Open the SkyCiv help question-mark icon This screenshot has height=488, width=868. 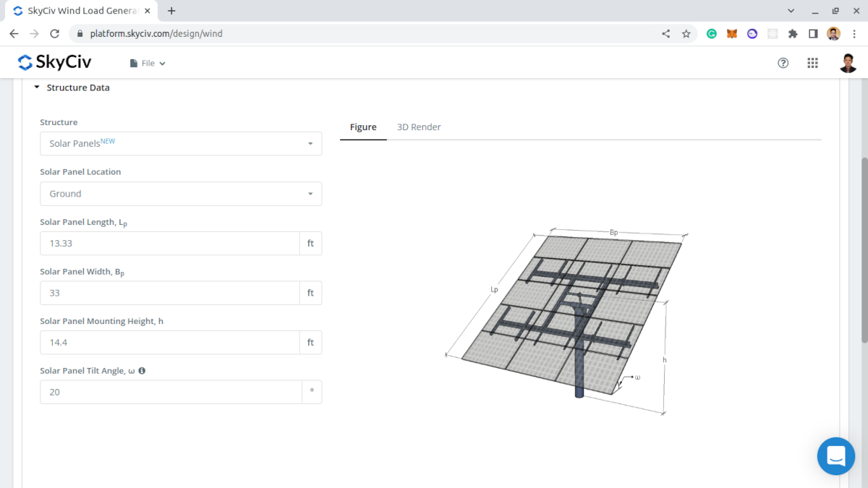point(783,63)
